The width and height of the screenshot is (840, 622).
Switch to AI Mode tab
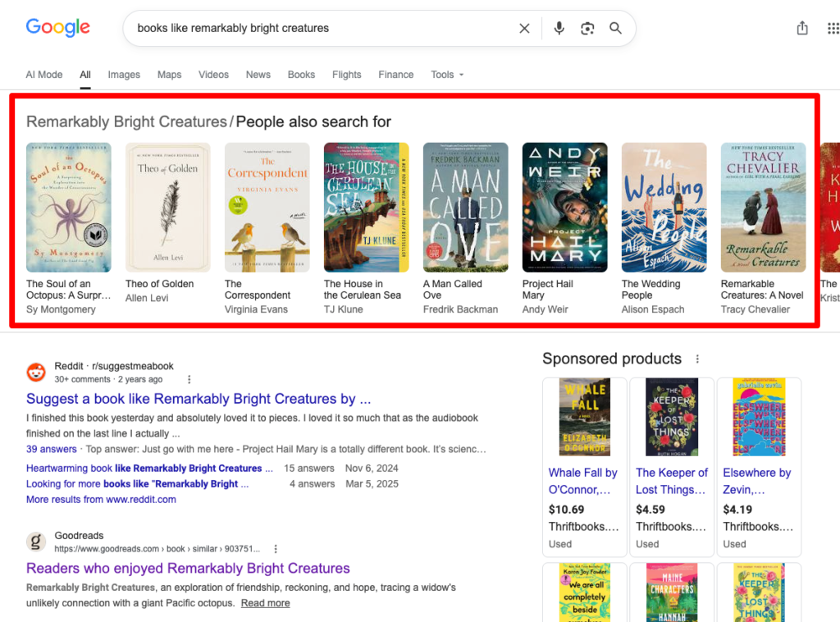pyautogui.click(x=44, y=75)
